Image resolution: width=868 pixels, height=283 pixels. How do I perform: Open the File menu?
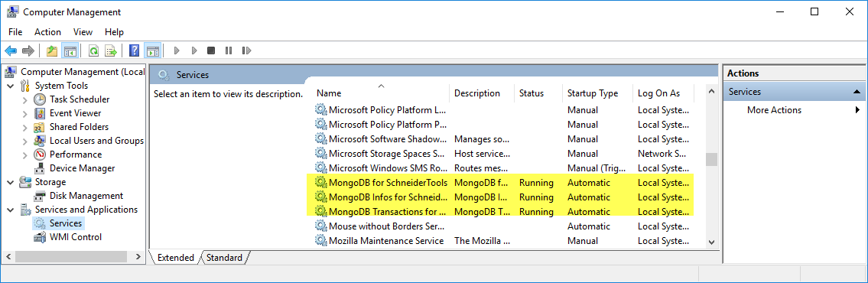coord(15,32)
